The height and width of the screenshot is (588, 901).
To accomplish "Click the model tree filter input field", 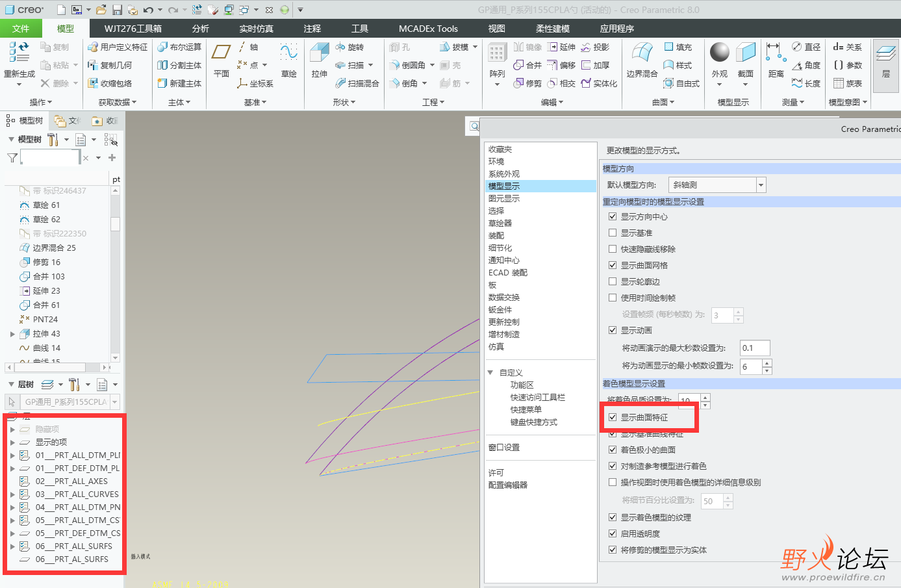I will 50,157.
